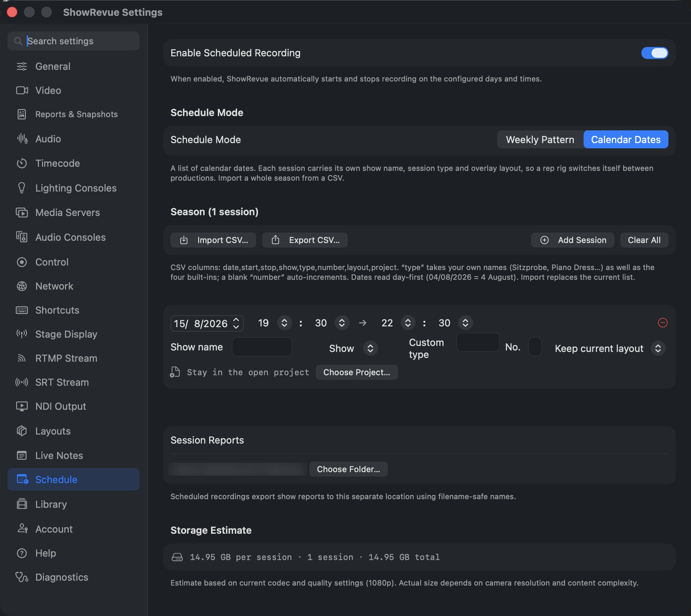Click the Custom type text field

[x=478, y=342]
